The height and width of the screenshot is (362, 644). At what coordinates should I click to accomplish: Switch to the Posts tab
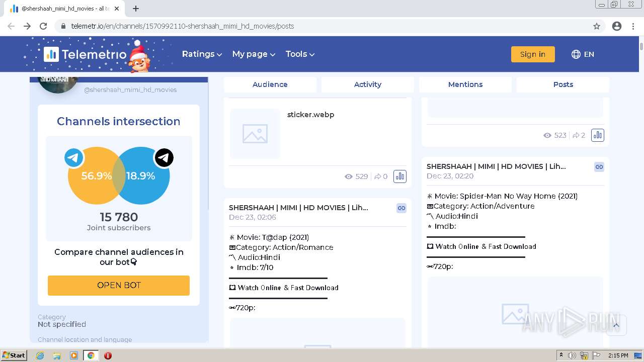(x=563, y=84)
